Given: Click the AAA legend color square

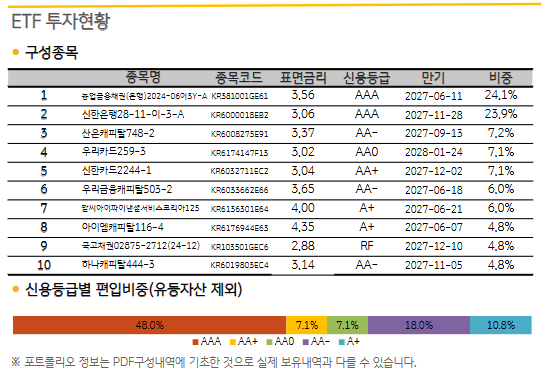Looking at the screenshot, I should (195, 342).
